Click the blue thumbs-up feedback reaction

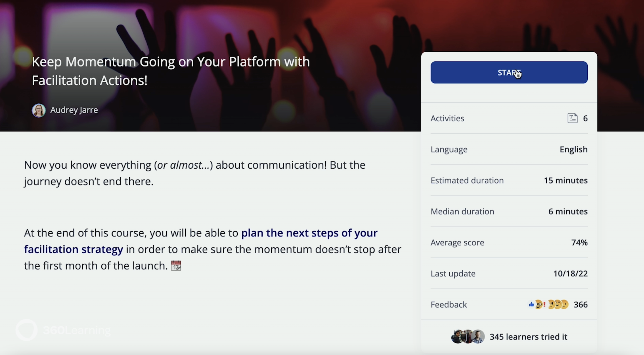coord(531,304)
